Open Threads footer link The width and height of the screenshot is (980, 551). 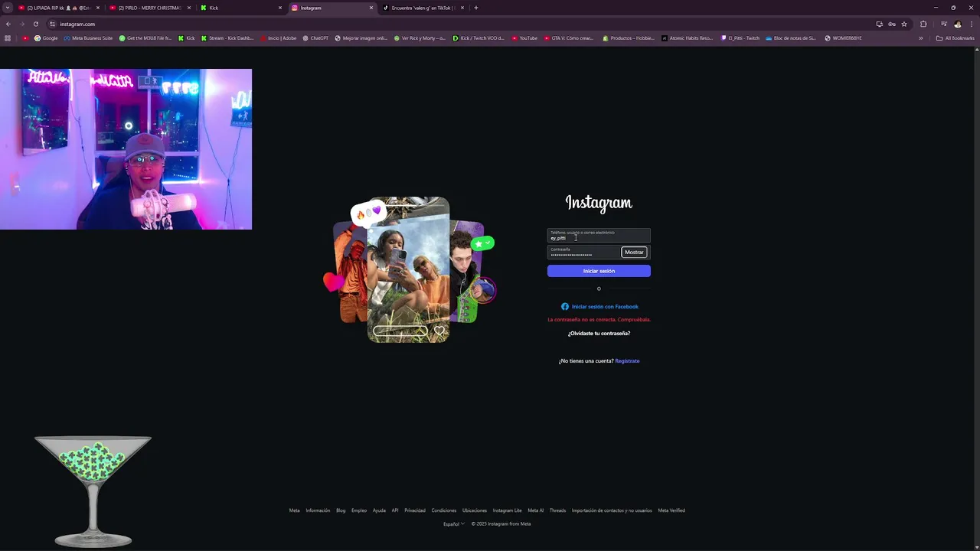point(557,510)
